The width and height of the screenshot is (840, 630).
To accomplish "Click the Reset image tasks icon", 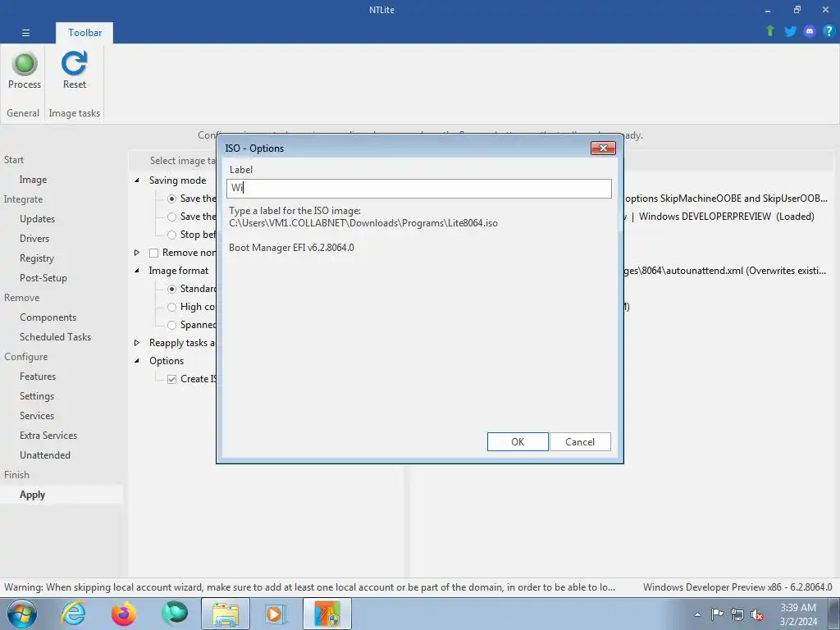I will coord(74,63).
